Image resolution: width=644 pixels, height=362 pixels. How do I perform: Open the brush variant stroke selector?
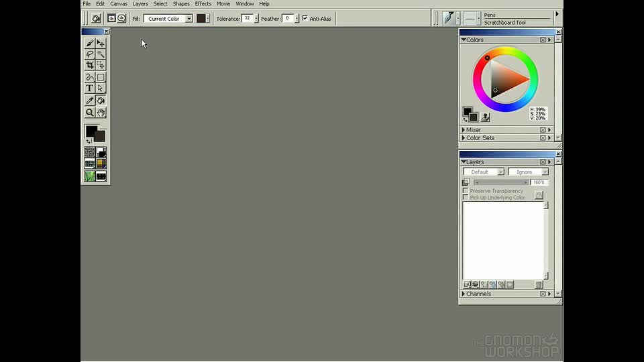click(x=470, y=18)
